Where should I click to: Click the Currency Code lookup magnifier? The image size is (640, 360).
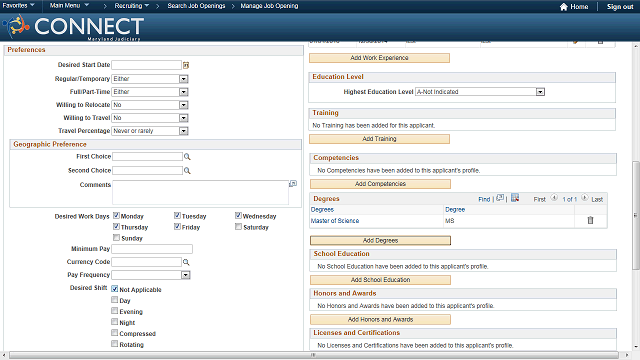coord(186,262)
